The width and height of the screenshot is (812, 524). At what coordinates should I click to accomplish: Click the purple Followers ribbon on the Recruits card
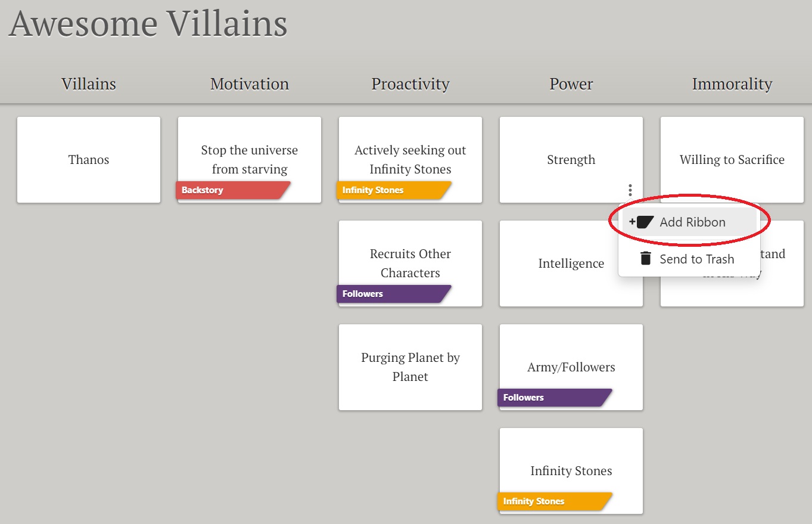coord(394,294)
